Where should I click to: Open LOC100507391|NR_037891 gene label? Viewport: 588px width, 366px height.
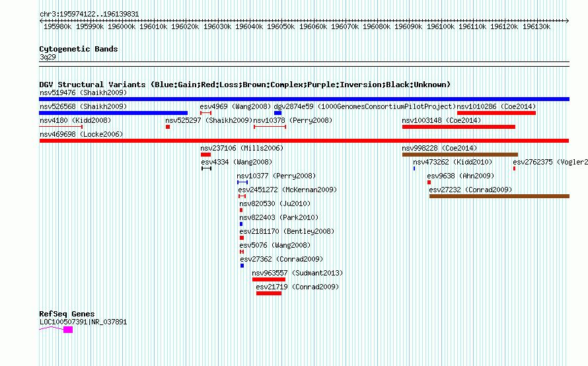point(83,322)
